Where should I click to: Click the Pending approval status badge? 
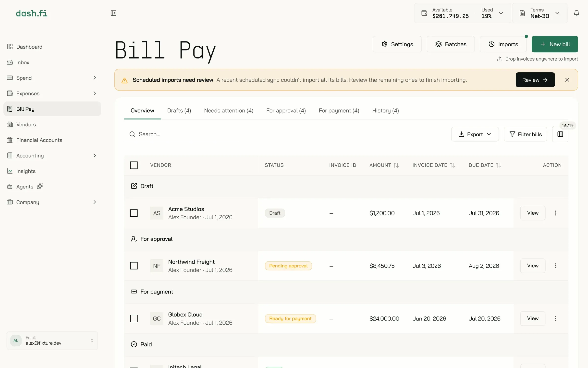pyautogui.click(x=288, y=266)
